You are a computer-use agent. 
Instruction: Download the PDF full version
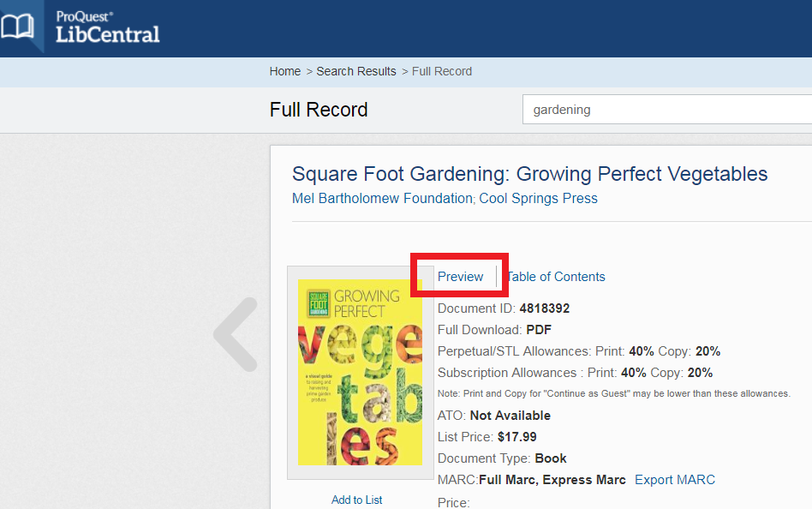point(539,329)
